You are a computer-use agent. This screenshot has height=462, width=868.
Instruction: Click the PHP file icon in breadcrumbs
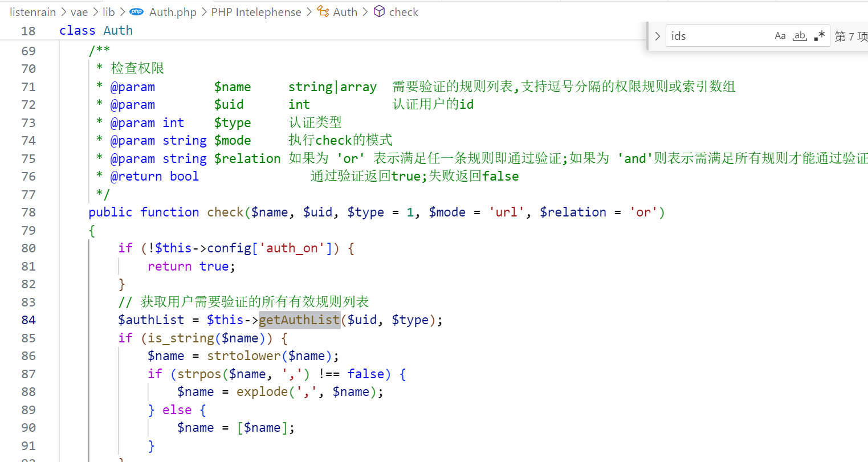[x=137, y=11]
